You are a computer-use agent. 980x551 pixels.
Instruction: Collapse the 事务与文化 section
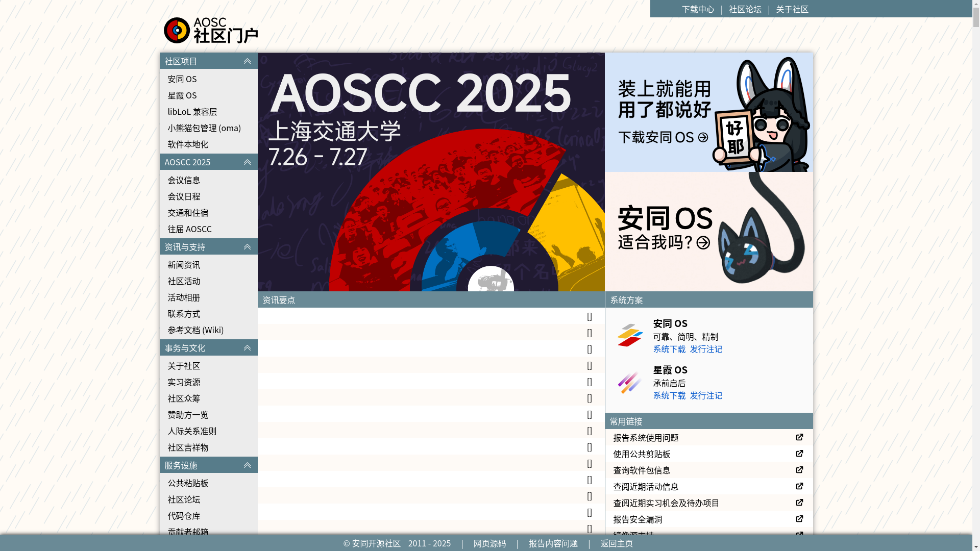click(247, 348)
